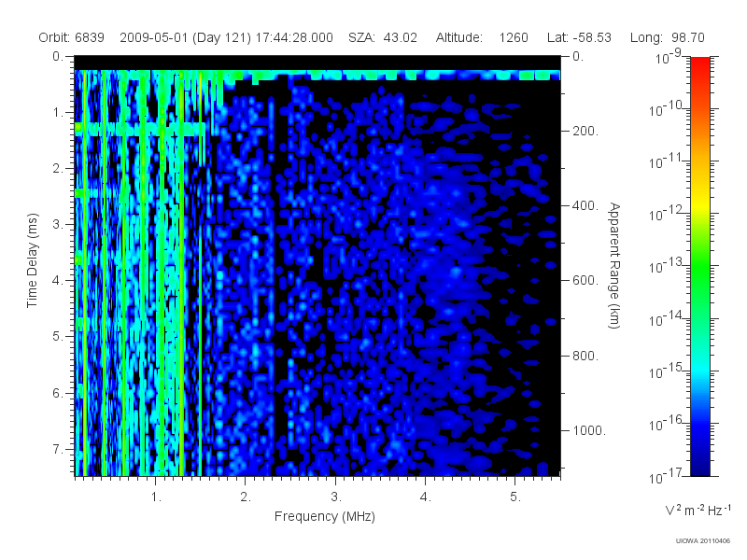Screen dimensions: 747x560
Task: Click the 'UIOWA 20110406' credit text
Action: 703,541
